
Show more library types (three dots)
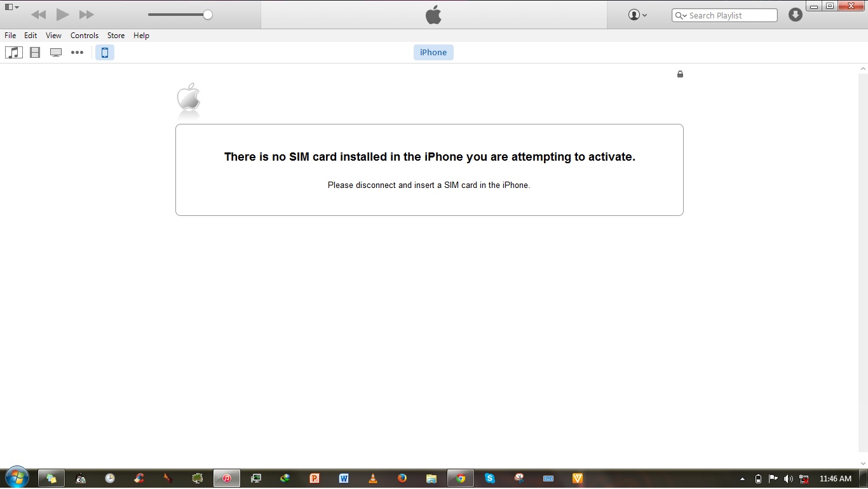[x=77, y=53]
